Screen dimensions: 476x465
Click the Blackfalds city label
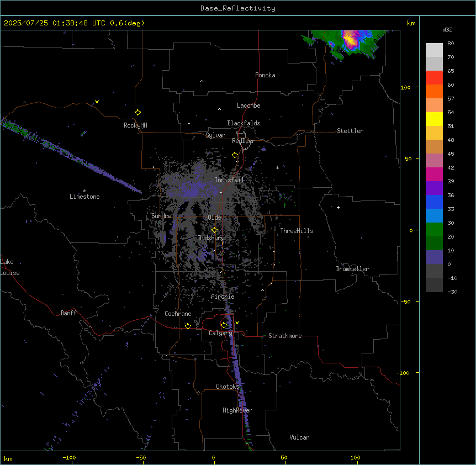(244, 123)
